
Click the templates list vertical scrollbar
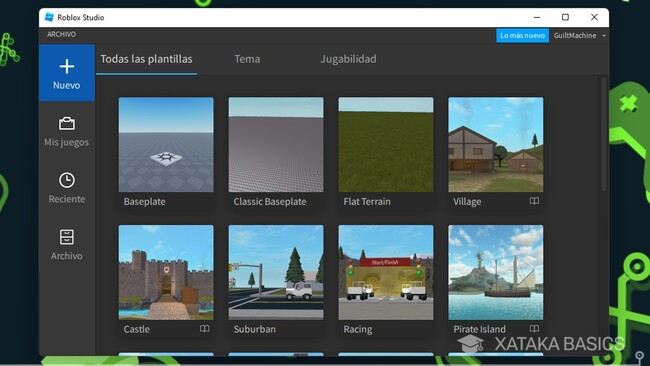(604, 133)
